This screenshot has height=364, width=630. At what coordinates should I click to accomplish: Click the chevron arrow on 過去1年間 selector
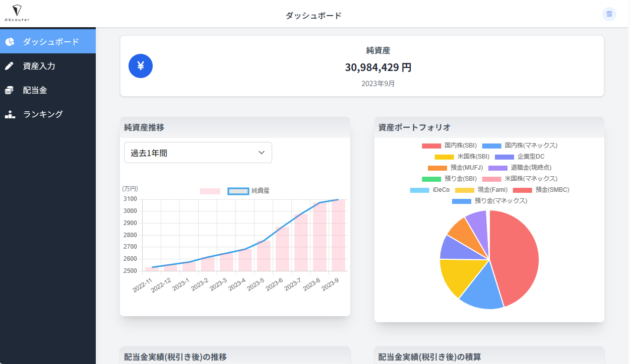coord(261,153)
